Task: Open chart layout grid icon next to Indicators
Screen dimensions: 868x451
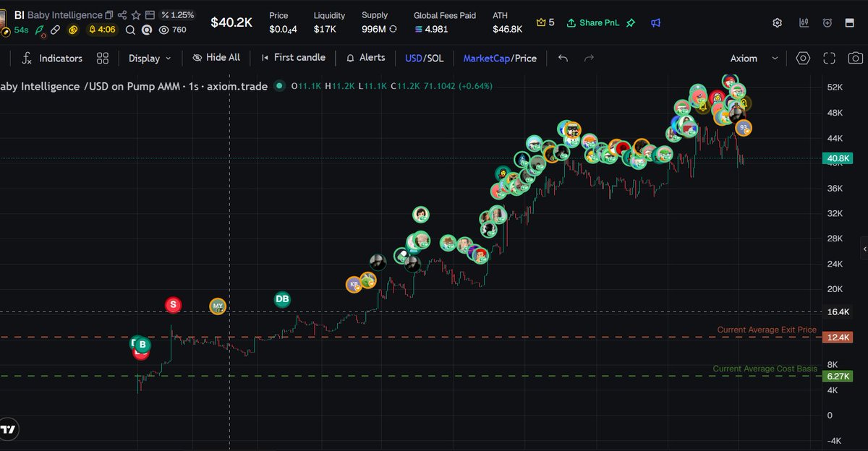Action: pos(103,58)
